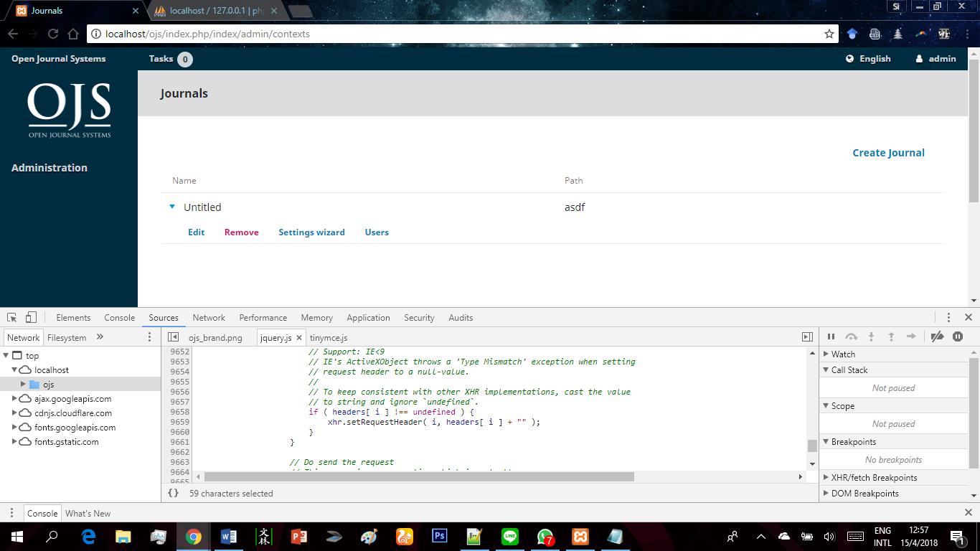
Task: Open the Tasks notification counter
Action: pos(184,59)
